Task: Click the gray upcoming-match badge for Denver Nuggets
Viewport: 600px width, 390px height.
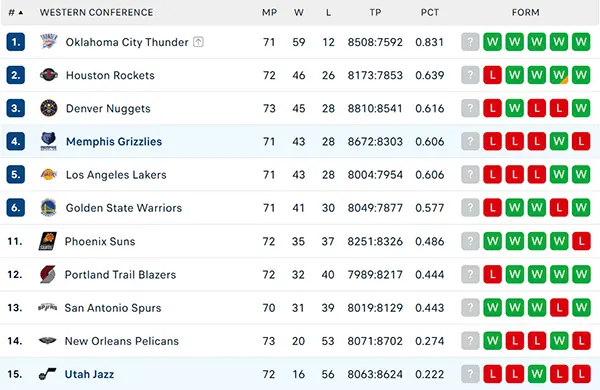Action: tap(470, 108)
